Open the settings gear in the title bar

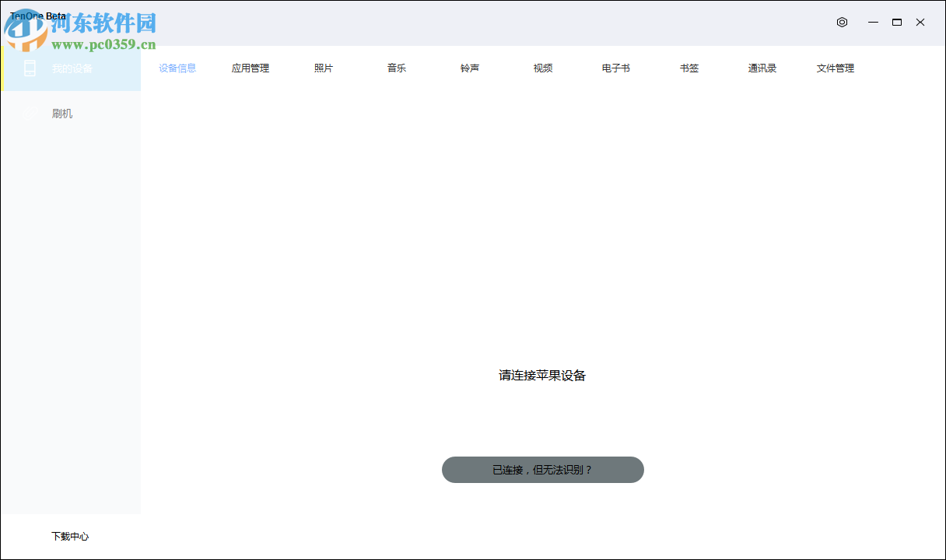click(842, 23)
